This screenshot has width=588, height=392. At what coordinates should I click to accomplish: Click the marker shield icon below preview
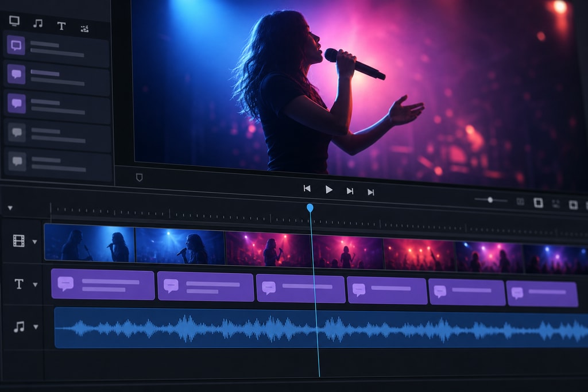click(x=139, y=177)
